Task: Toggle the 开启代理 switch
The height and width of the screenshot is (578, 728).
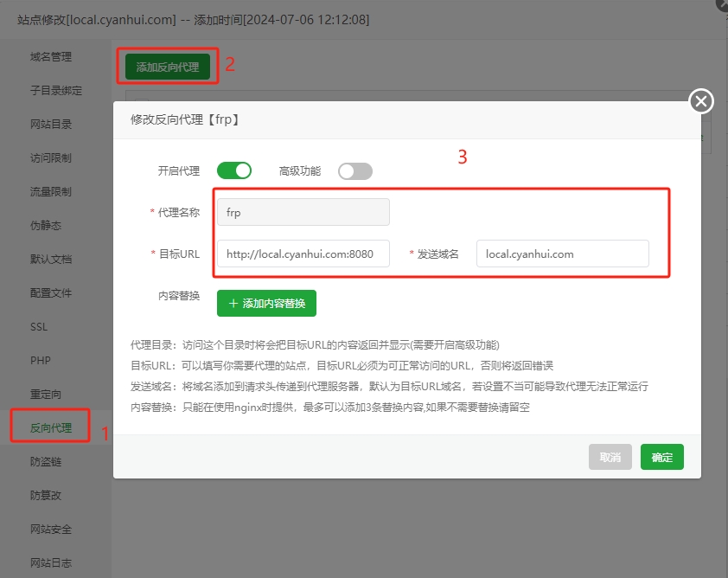Action: (x=234, y=170)
